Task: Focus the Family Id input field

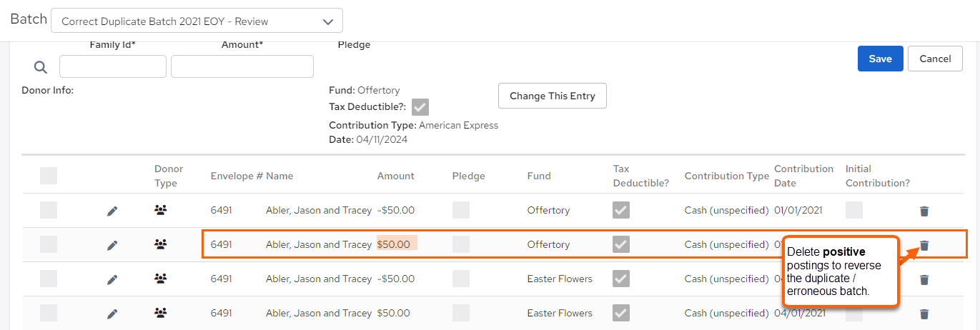Action: pyautogui.click(x=113, y=66)
